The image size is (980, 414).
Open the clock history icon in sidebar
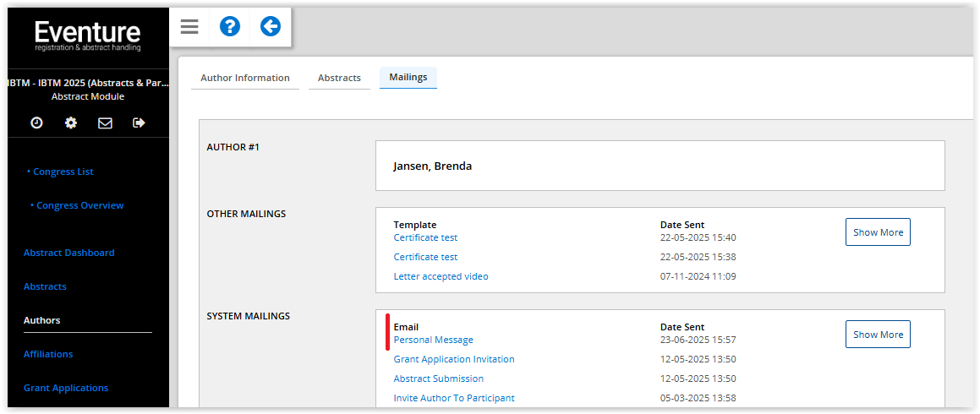tap(37, 123)
